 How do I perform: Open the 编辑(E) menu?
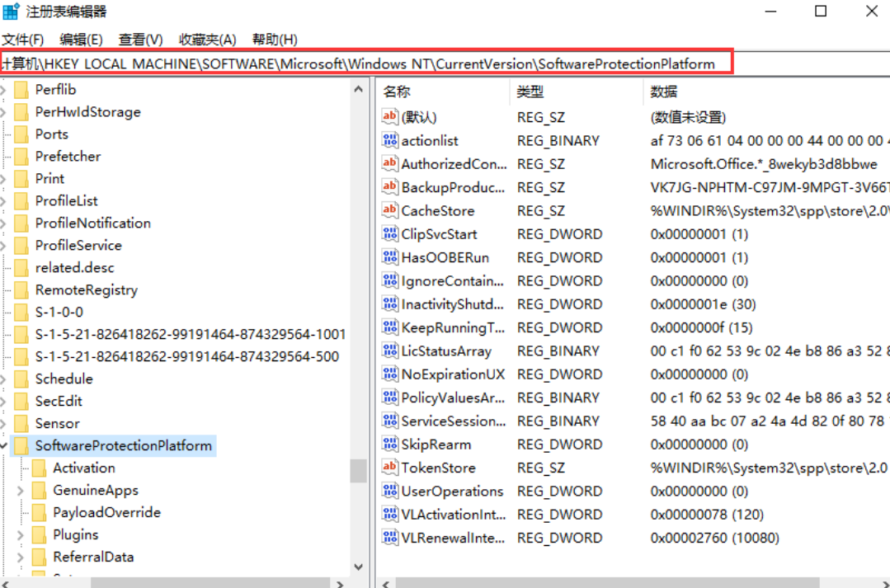click(81, 40)
